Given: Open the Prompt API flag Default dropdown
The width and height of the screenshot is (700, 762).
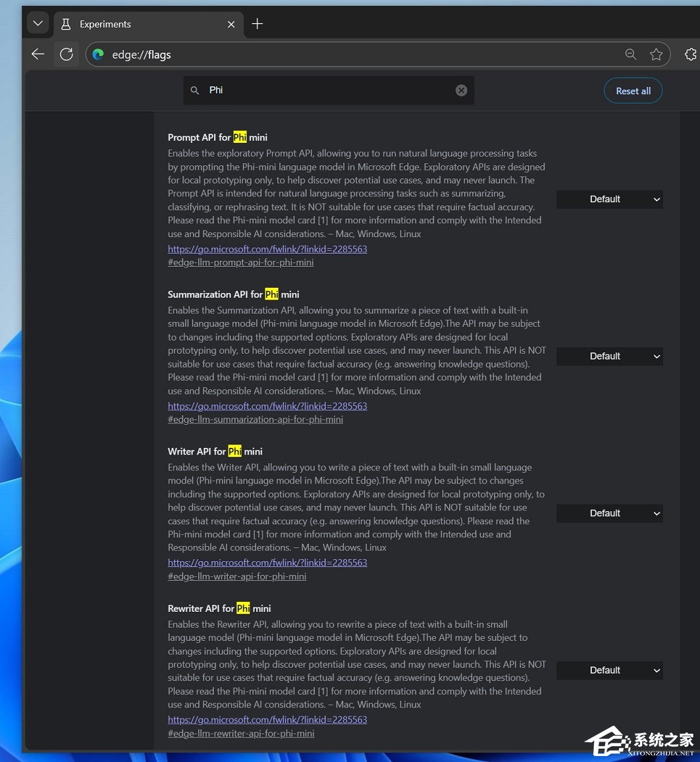Looking at the screenshot, I should point(610,200).
